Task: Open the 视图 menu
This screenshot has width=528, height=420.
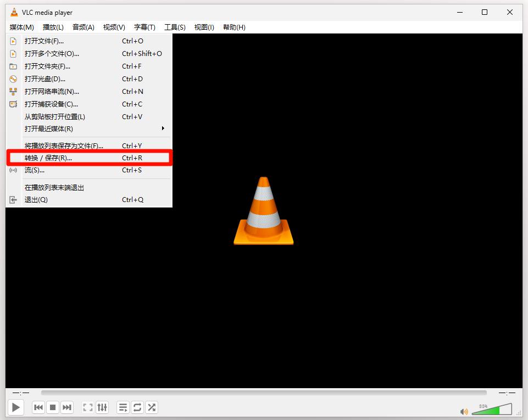Action: coord(204,27)
